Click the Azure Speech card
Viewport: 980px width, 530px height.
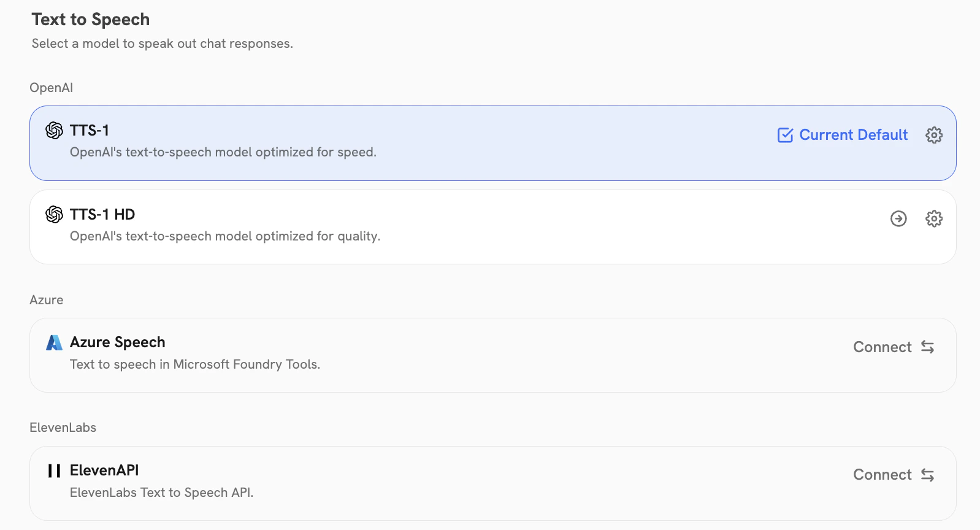pyautogui.click(x=429, y=355)
